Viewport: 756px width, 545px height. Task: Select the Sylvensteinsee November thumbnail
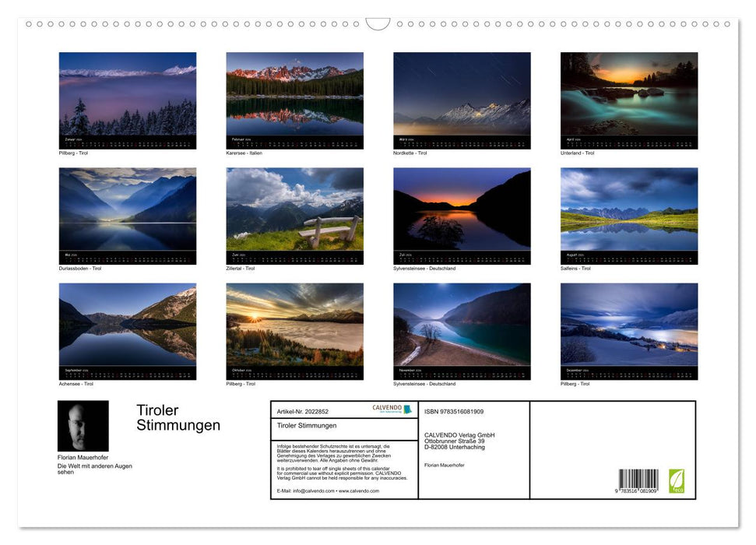(x=461, y=331)
